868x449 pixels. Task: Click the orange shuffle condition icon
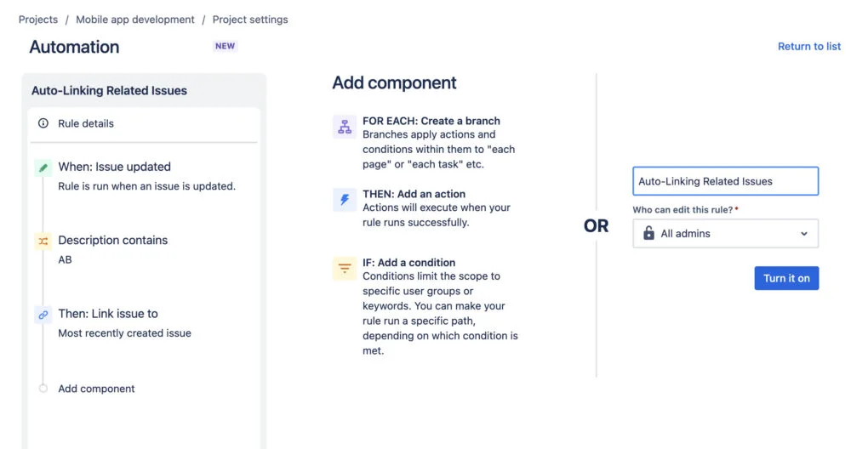[43, 242]
